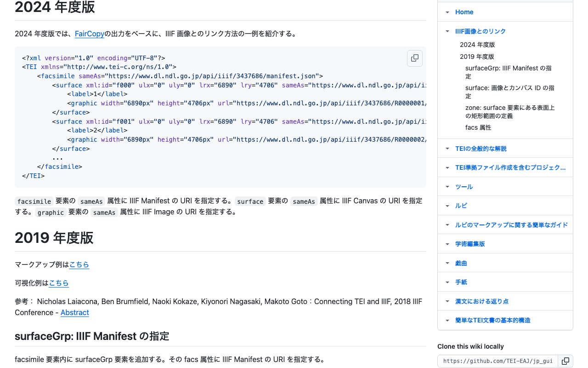Open the 学術編集版 page
588x368 pixels.
(470, 244)
